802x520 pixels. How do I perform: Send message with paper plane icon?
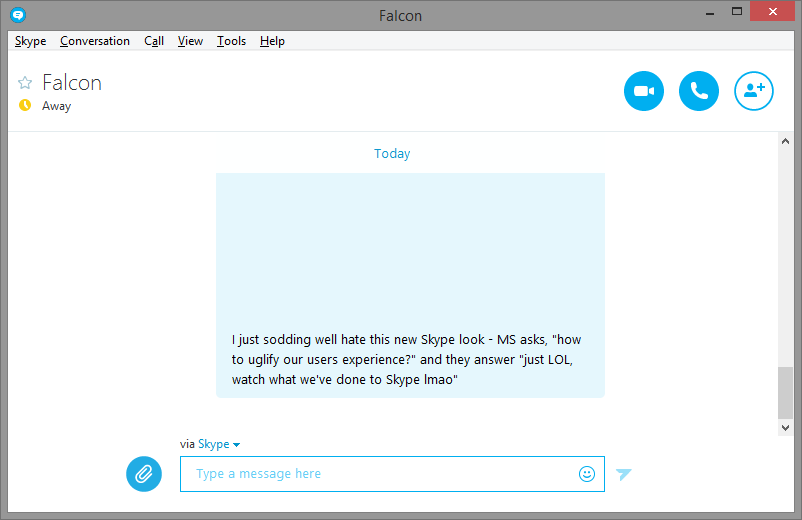point(623,474)
